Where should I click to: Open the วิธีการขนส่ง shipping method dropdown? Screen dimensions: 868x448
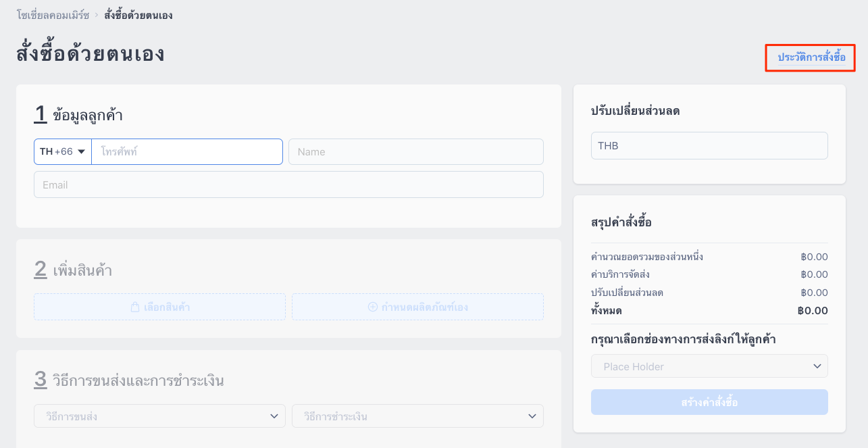point(160,416)
